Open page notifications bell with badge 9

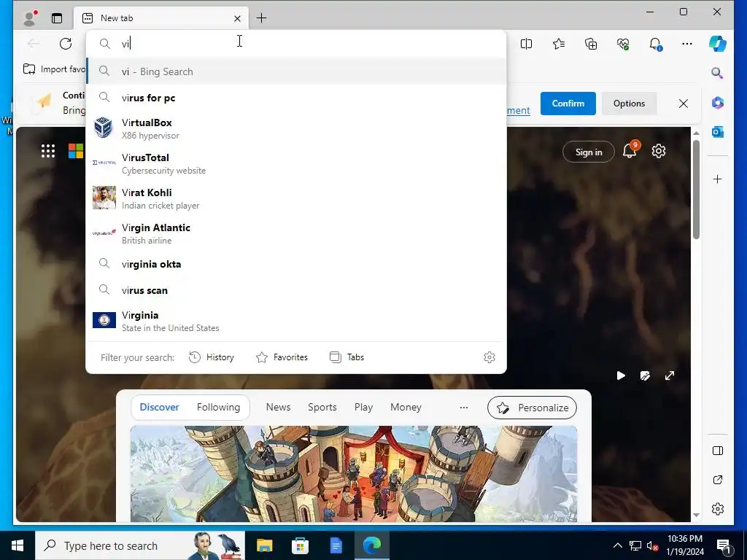[630, 150]
